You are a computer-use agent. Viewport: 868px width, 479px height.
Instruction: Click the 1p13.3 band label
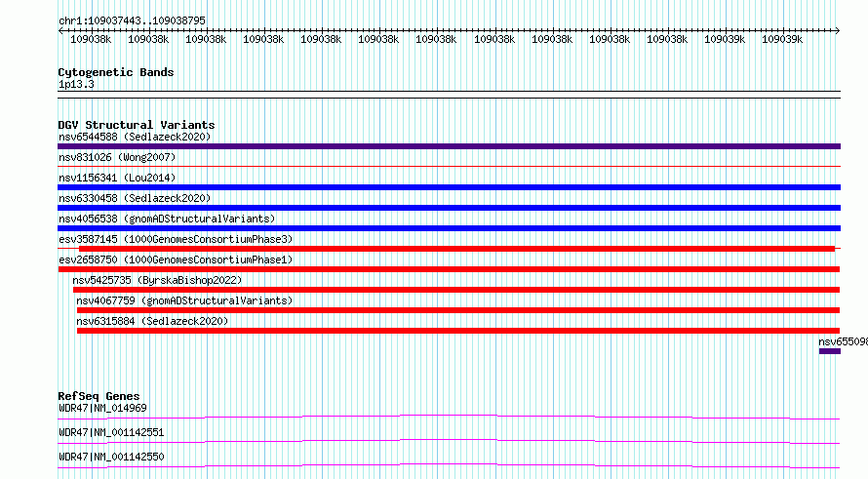pos(76,84)
